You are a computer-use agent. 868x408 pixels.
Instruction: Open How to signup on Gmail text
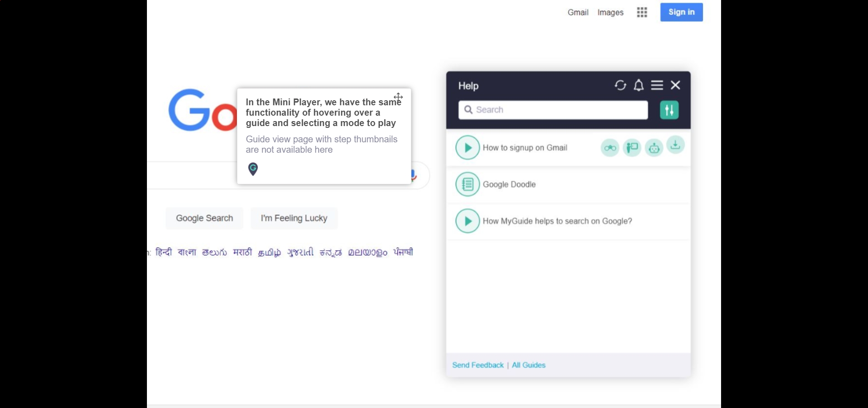525,148
